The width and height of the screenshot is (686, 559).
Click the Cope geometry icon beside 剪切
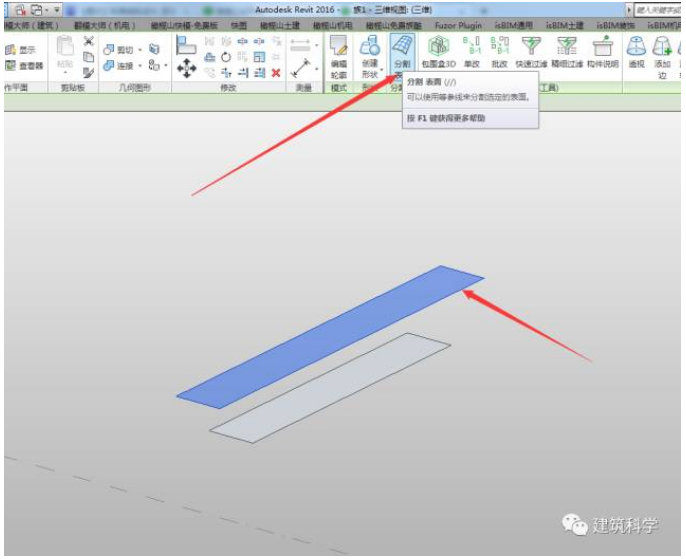pos(154,49)
